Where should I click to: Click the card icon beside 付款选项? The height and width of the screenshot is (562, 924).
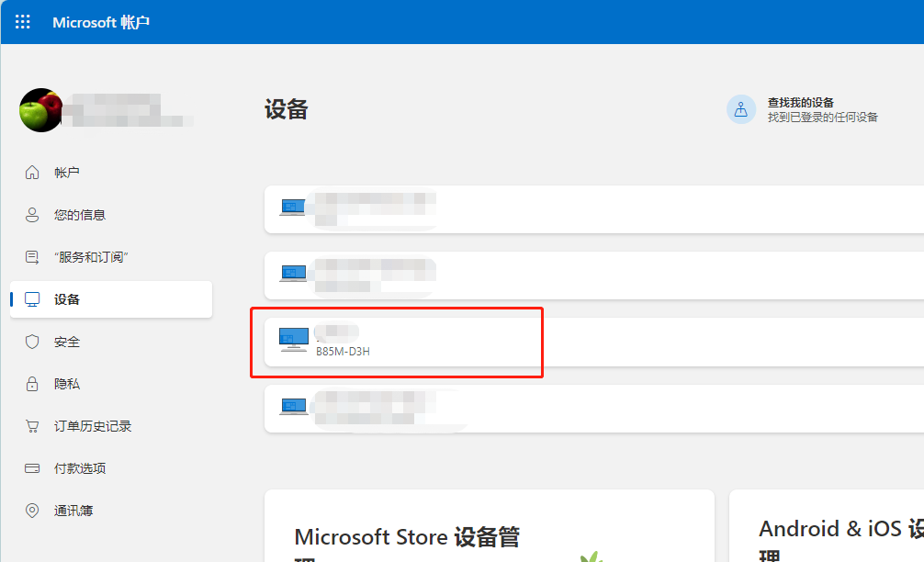pyautogui.click(x=32, y=468)
